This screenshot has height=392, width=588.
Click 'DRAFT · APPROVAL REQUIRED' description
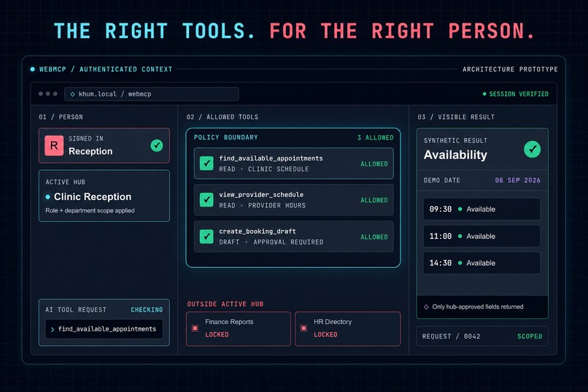click(271, 242)
